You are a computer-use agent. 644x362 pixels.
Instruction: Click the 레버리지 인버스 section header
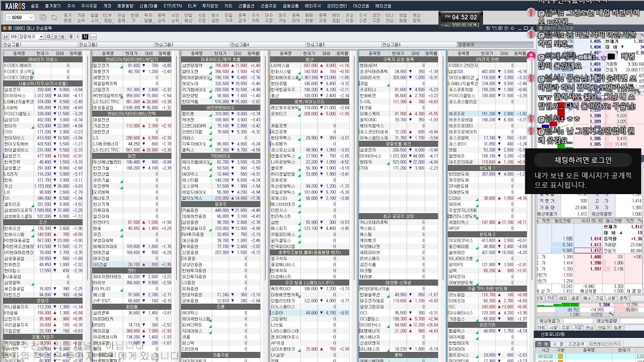[x=43, y=59]
